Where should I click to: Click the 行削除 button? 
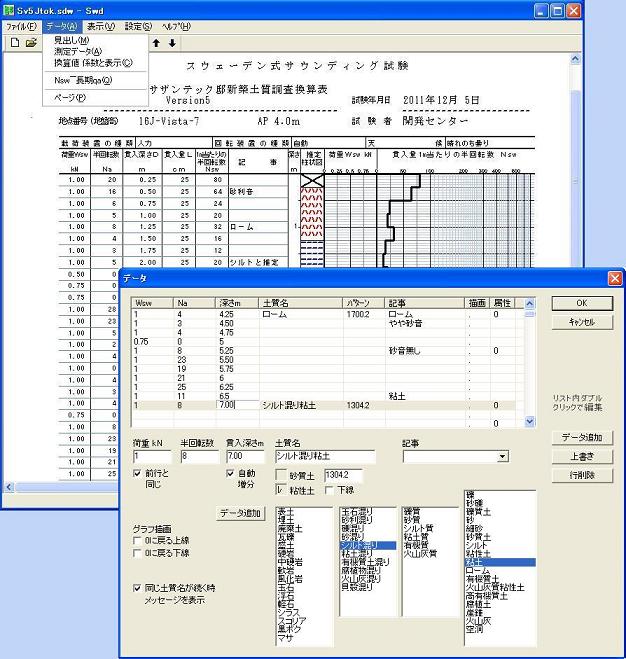tap(582, 475)
